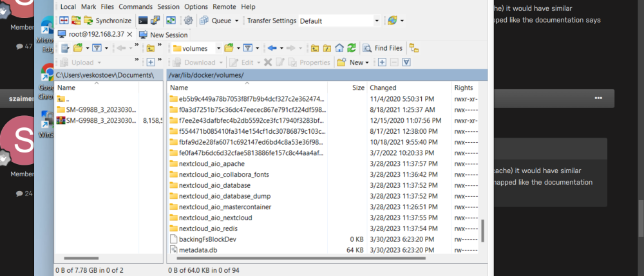The image size is (644, 276).
Task: Click the Keep Remote Directory up to Date icon
Action: [x=76, y=21]
